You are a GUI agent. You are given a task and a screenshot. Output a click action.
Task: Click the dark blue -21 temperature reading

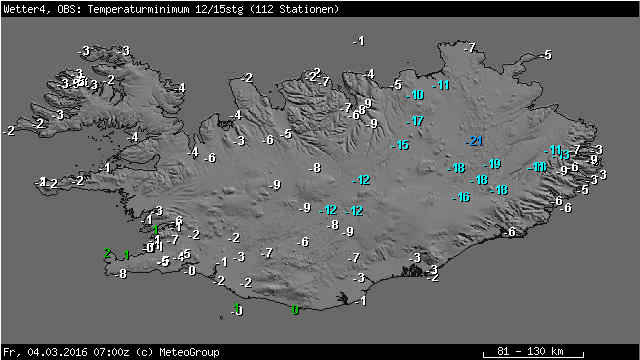pyautogui.click(x=474, y=141)
